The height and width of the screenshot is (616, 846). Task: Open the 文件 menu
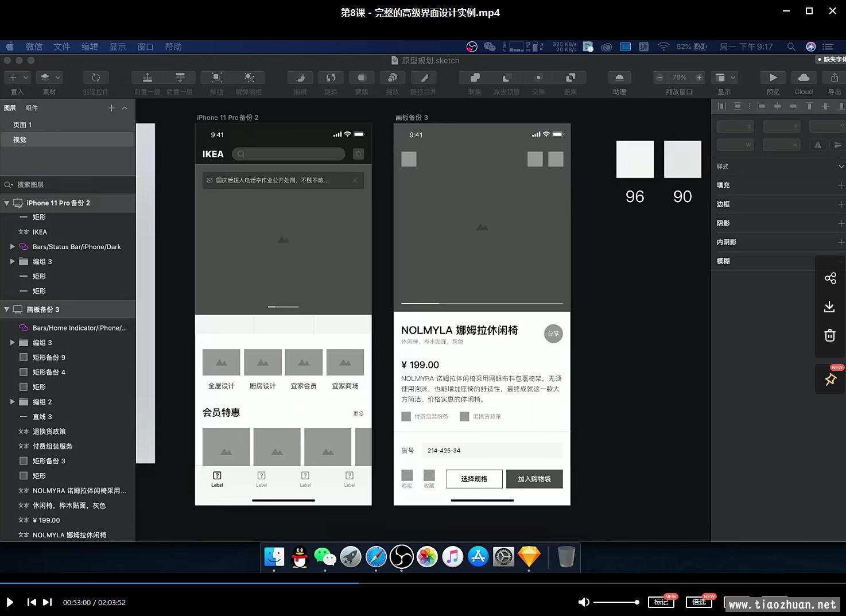point(62,47)
